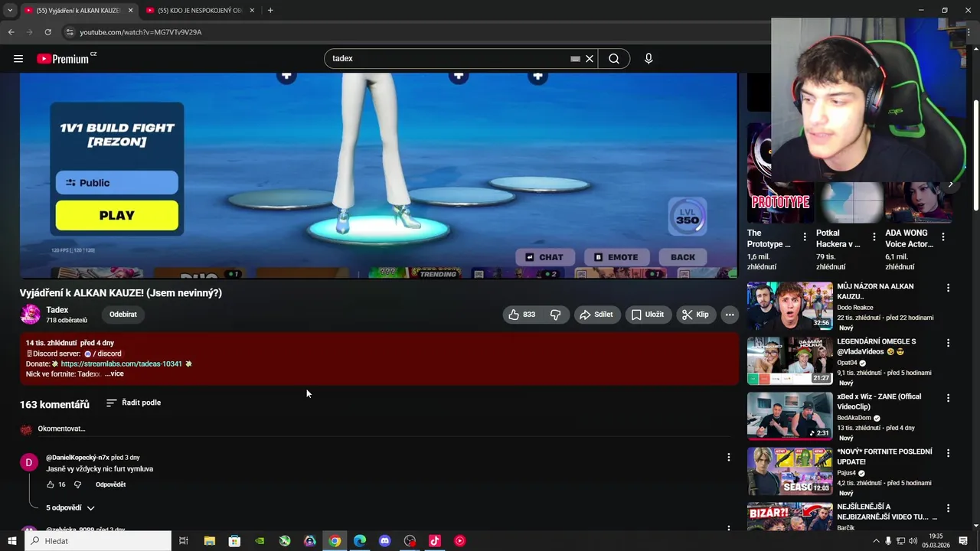Start voice search with the microphone
The height and width of the screenshot is (551, 980).
click(x=648, y=59)
